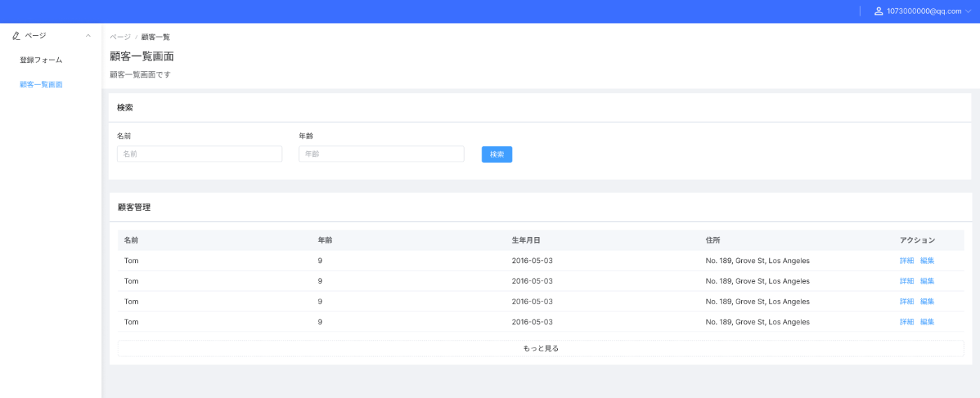The image size is (980, 398).
Task: Click the 生年月日 column header
Action: click(x=526, y=240)
